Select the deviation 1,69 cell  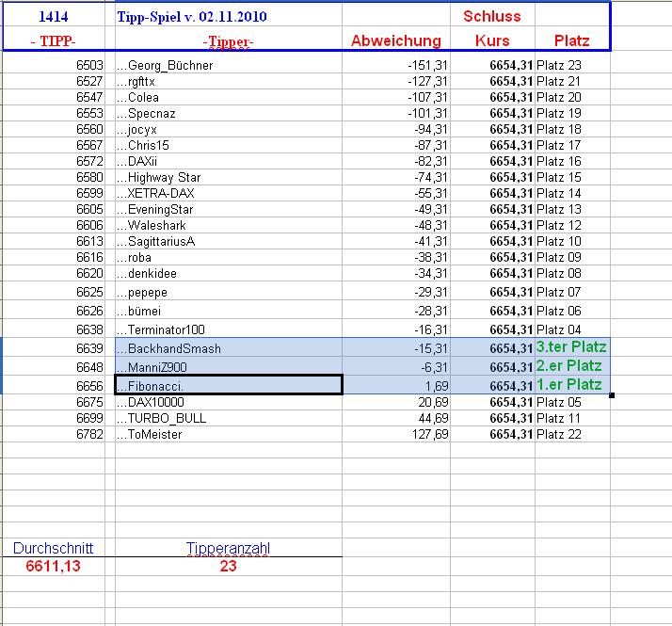pyautogui.click(x=396, y=385)
